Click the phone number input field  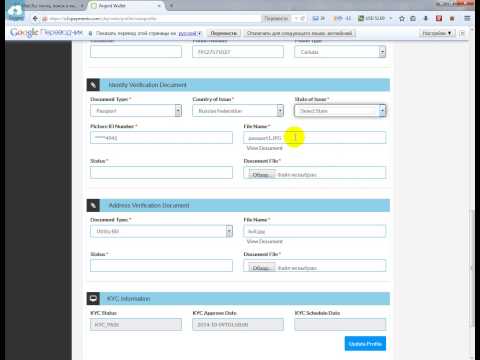click(x=238, y=52)
